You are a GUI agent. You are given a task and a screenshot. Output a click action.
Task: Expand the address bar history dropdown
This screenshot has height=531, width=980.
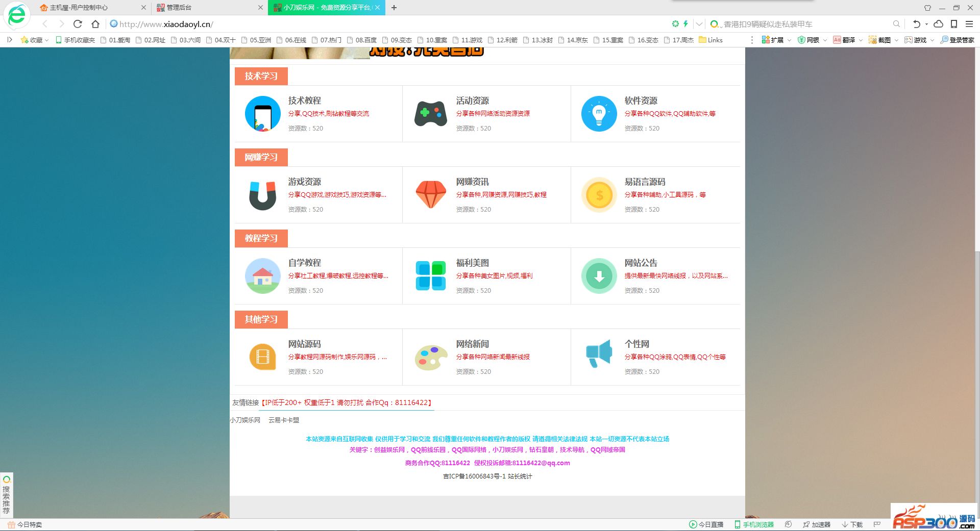click(699, 24)
